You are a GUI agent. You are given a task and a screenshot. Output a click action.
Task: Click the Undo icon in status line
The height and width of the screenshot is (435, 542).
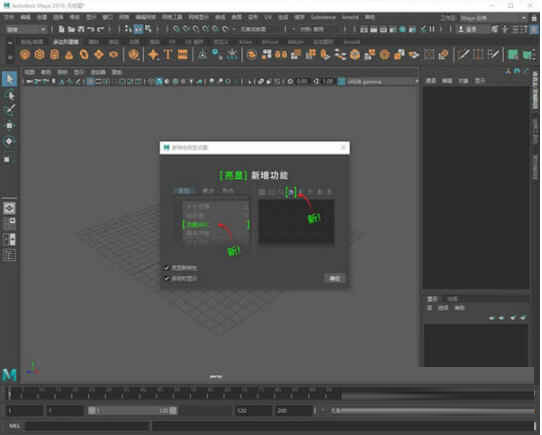pyautogui.click(x=90, y=29)
